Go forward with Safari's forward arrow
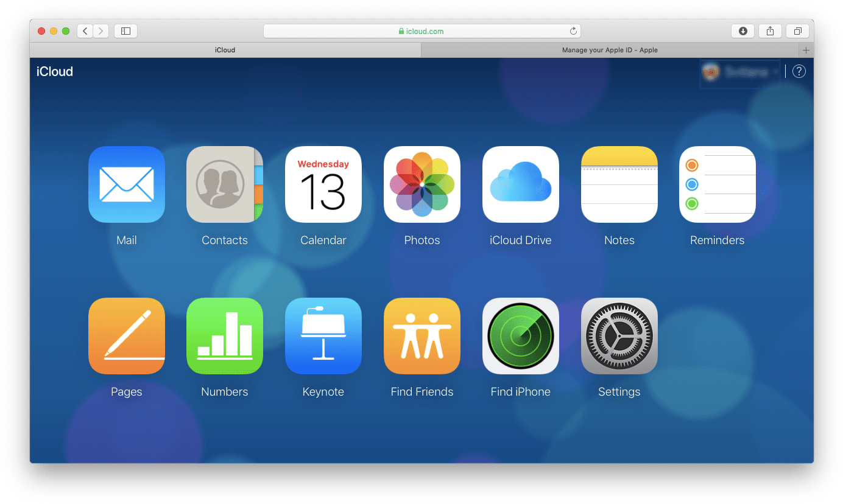The image size is (843, 504). coord(101,31)
